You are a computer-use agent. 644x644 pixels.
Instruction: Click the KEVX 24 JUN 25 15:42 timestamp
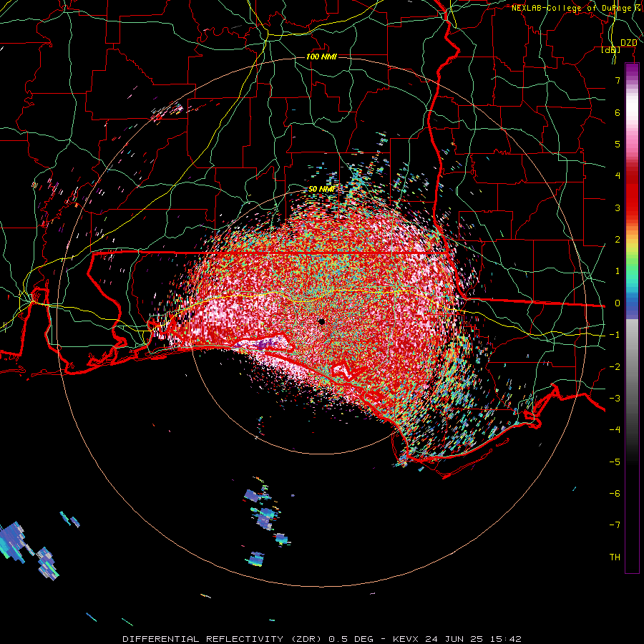point(457,639)
